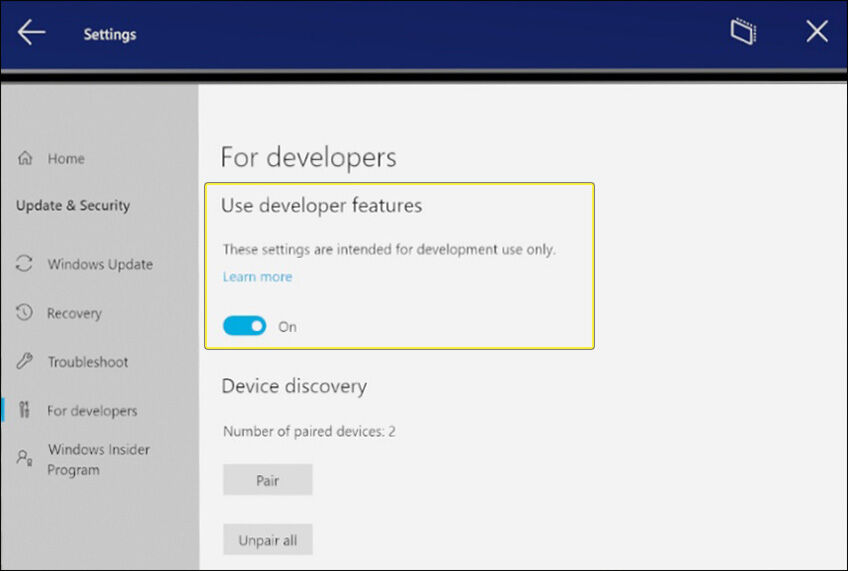Click the Unpair all button
This screenshot has height=571, width=848.
[268, 540]
